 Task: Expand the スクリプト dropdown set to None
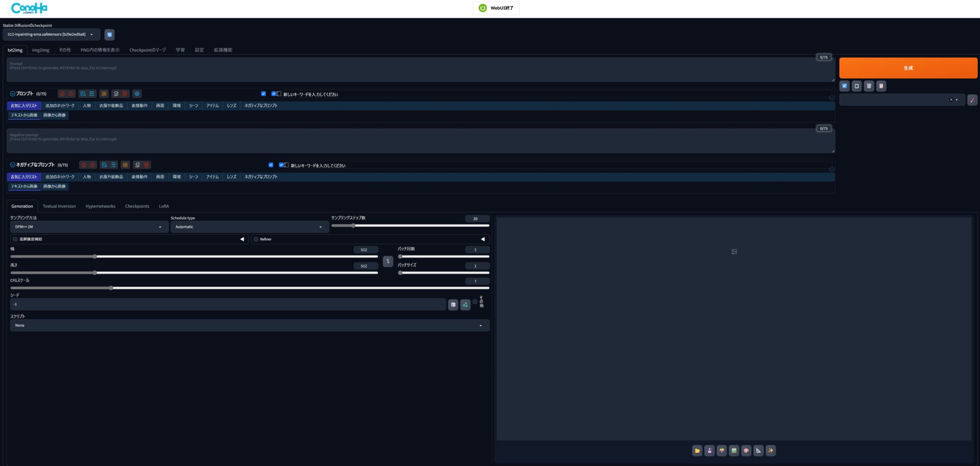click(249, 326)
